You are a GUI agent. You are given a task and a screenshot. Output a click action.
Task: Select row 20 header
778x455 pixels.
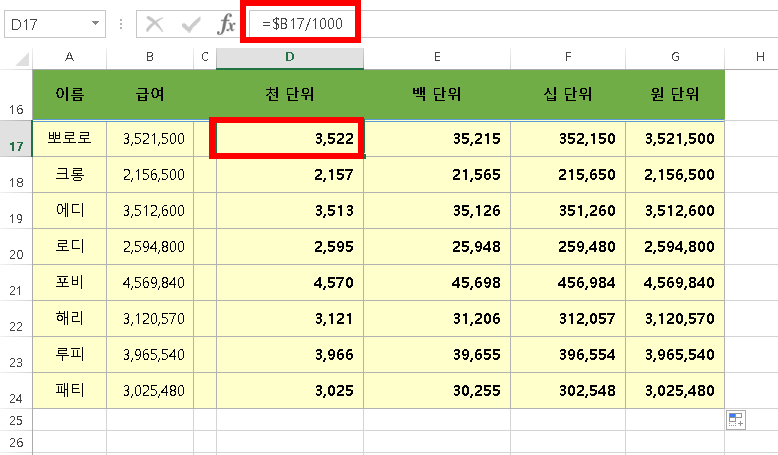click(16, 247)
